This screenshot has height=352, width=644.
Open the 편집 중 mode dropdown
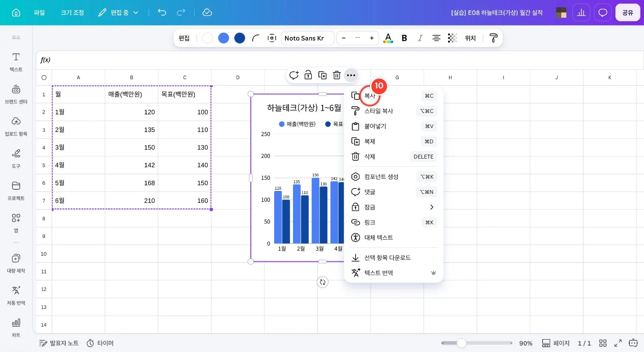point(119,12)
